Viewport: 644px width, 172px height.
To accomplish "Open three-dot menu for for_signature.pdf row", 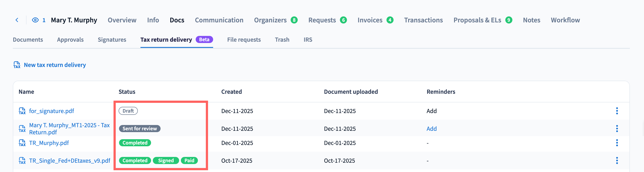I will (x=617, y=111).
